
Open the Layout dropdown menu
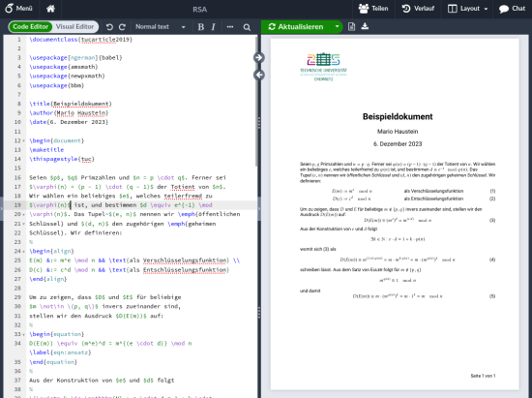point(467,9)
